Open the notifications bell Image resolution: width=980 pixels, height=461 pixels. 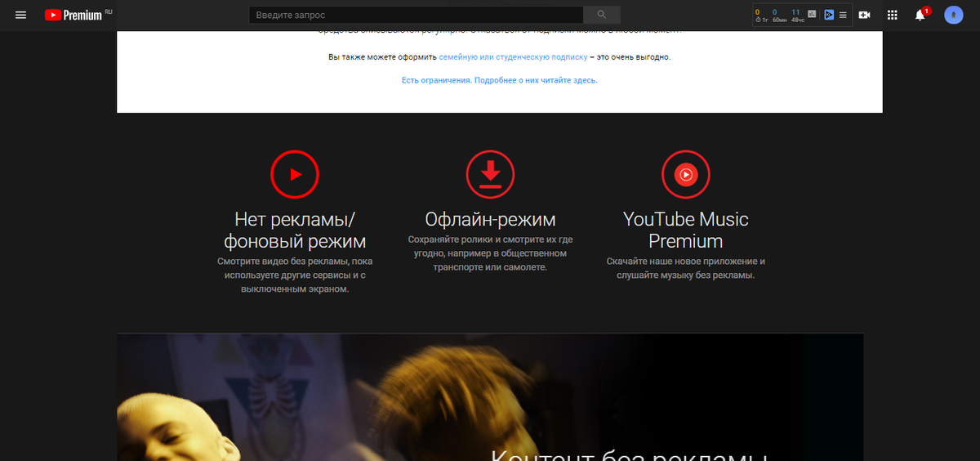[920, 15]
